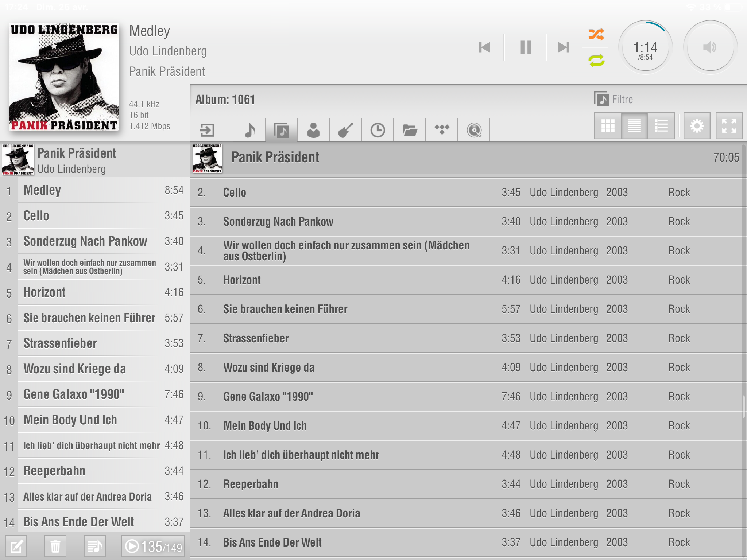Delete playlist with trash icon
This screenshot has width=747, height=560.
tap(55, 546)
